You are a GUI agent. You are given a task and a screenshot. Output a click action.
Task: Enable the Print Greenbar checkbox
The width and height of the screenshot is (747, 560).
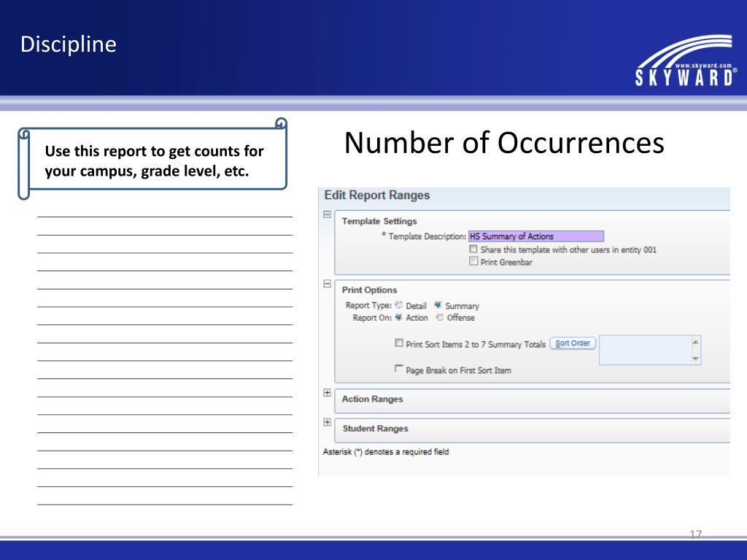(473, 261)
